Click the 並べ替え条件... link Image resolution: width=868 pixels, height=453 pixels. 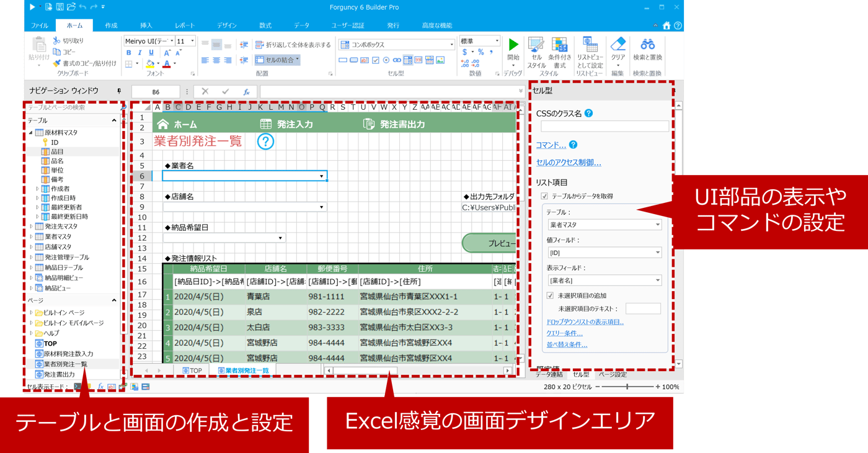coord(567,344)
